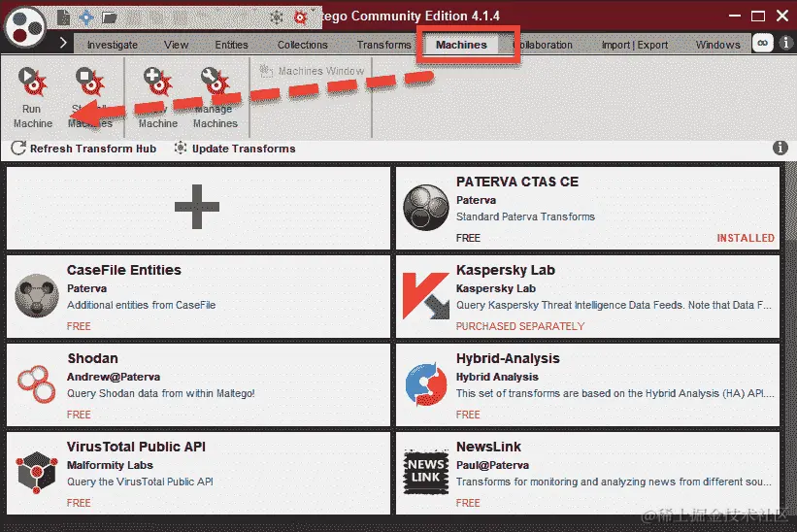Click the Update Transforms button

pos(235,149)
